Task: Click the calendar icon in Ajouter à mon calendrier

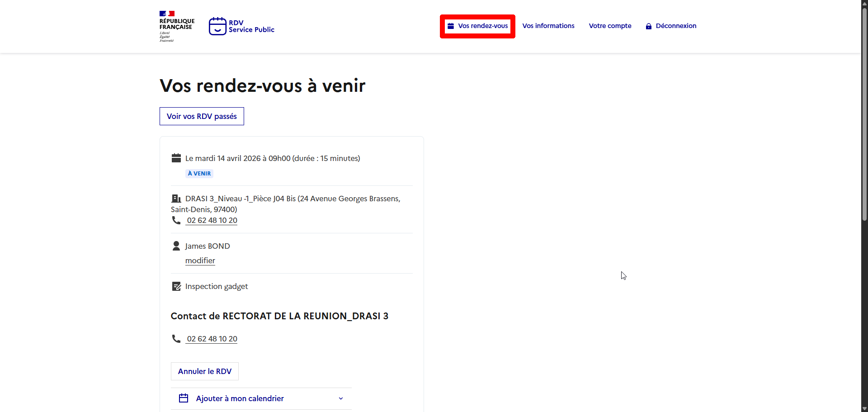Action: 184,398
